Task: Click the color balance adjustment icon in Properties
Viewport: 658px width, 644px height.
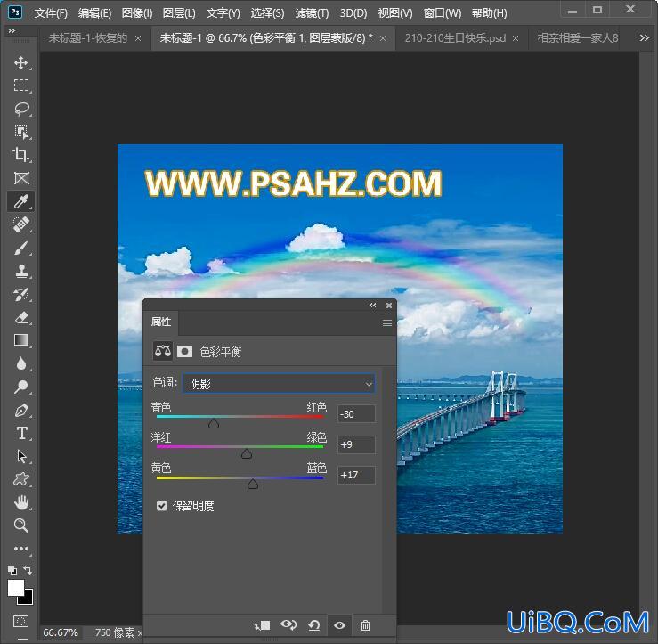Action: pyautogui.click(x=163, y=351)
